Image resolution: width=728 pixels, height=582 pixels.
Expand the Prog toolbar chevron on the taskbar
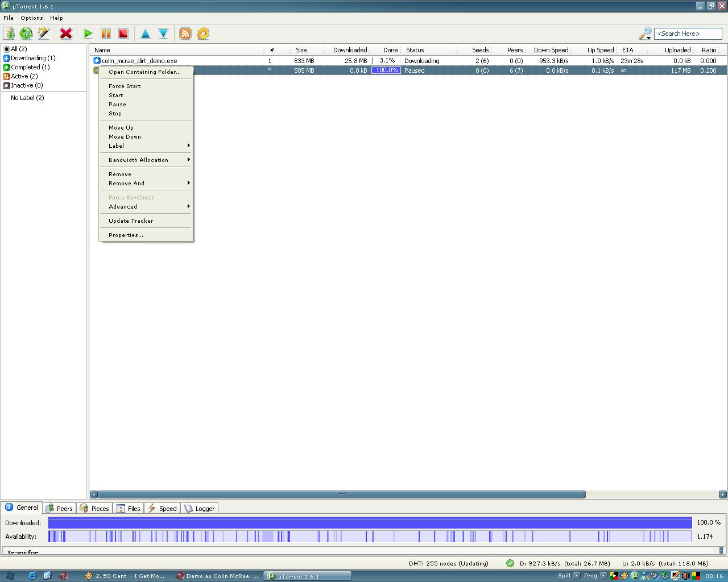pos(603,575)
